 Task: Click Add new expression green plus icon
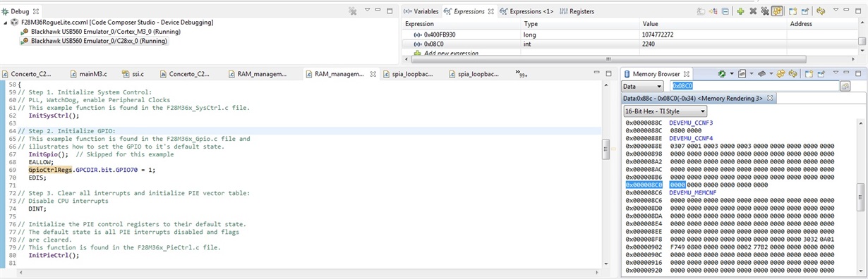pyautogui.click(x=740, y=11)
